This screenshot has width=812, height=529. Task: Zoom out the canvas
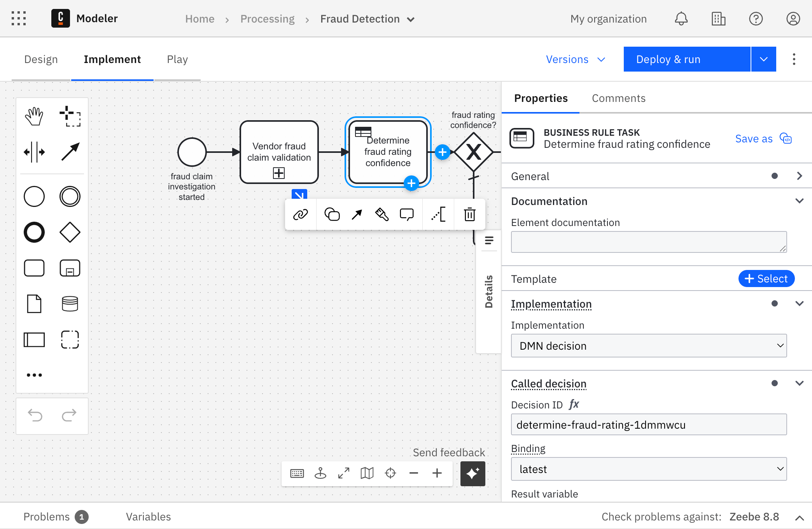click(x=414, y=473)
